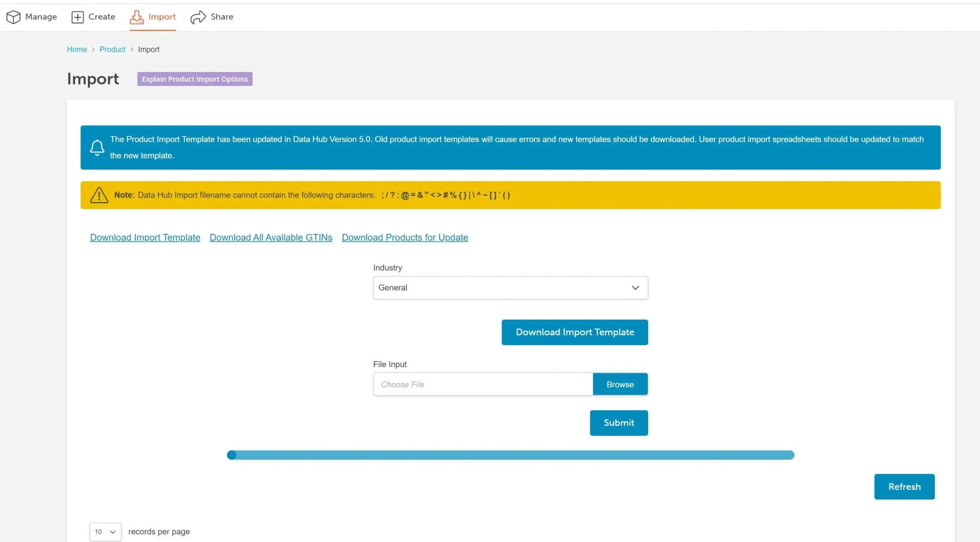This screenshot has height=542, width=980.
Task: Click the Browse file button
Action: 620,384
